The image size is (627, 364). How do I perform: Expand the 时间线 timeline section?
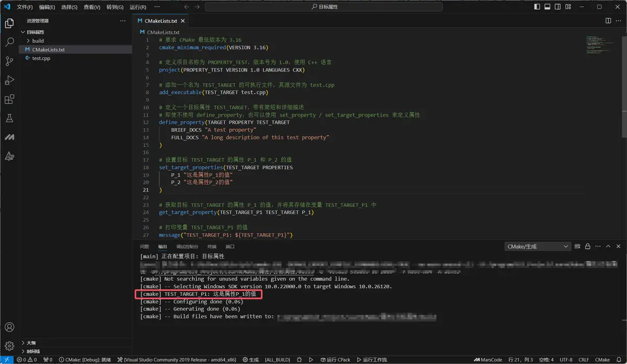pyautogui.click(x=75, y=351)
